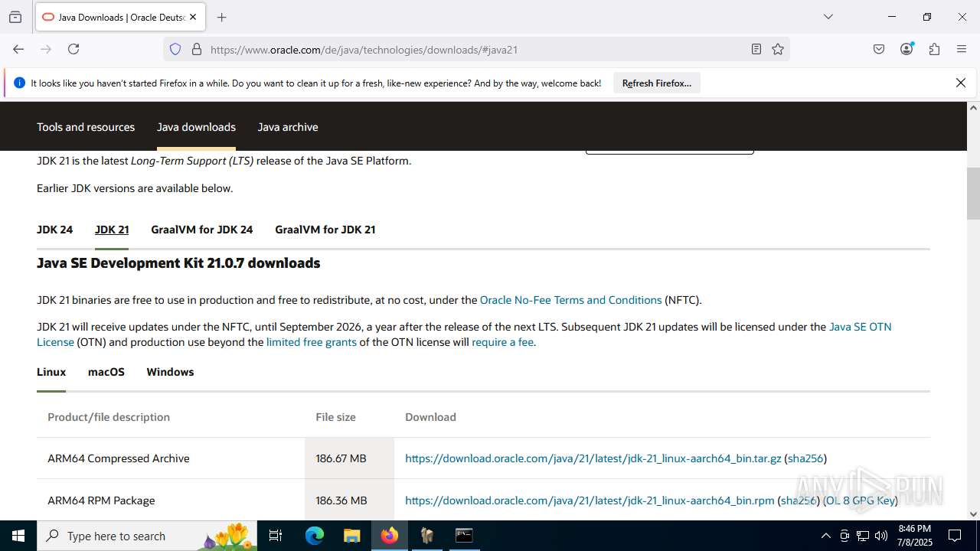Select the macOS platform tab
The height and width of the screenshot is (551, 980).
(106, 372)
